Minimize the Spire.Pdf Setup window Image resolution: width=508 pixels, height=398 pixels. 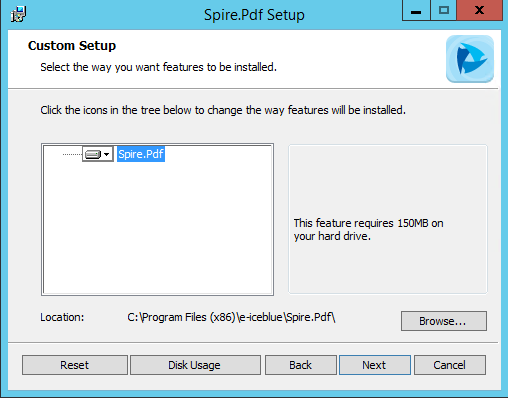(416, 11)
